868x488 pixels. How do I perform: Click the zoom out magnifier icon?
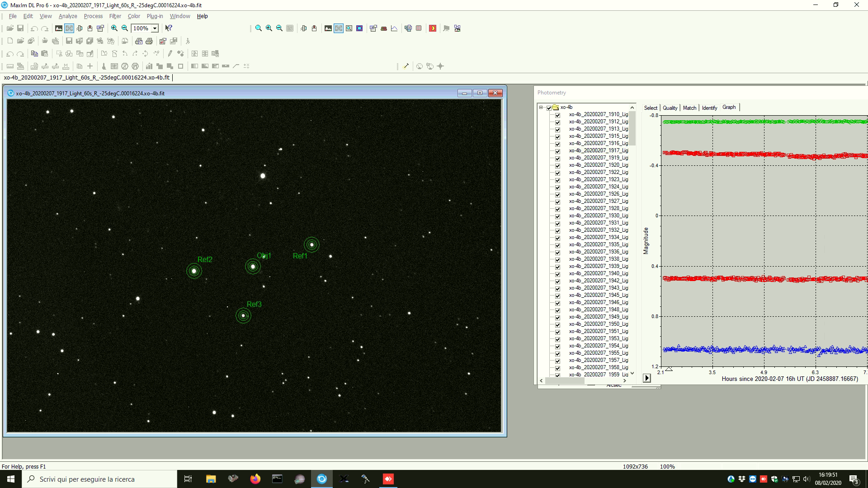(x=125, y=28)
